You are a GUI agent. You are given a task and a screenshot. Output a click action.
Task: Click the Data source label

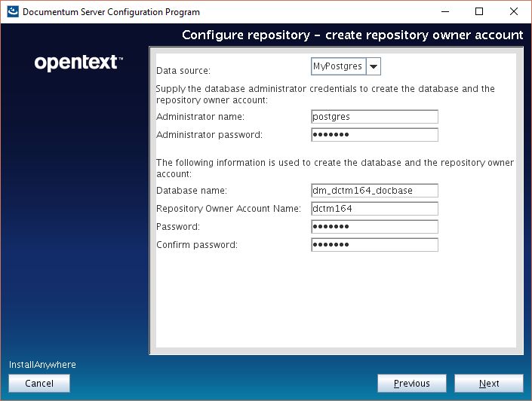(183, 71)
